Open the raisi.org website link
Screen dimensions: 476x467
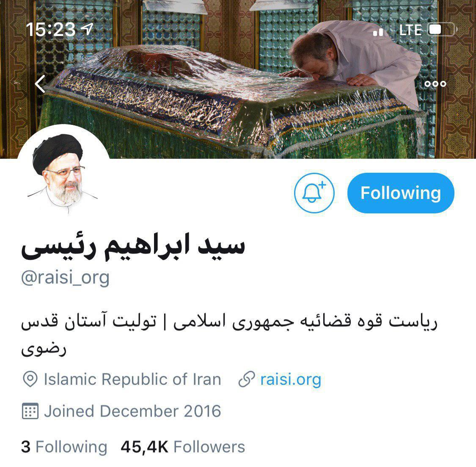tap(291, 379)
